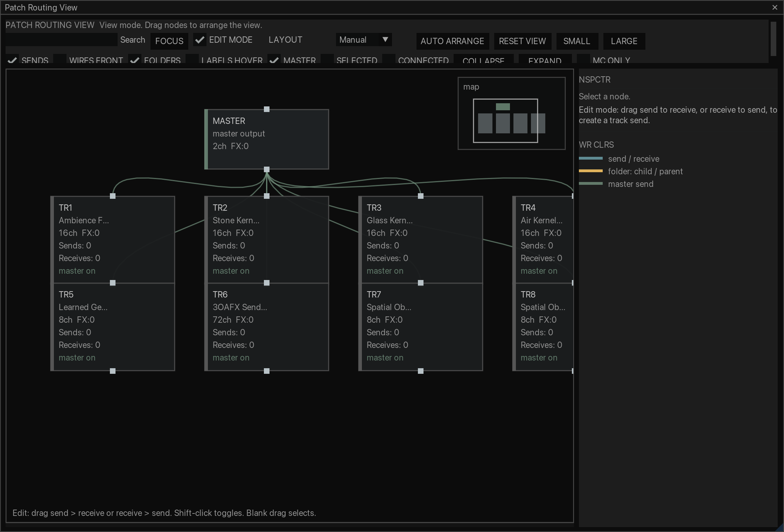Select the MASTER master output node
Viewport: 784px width, 532px height.
pos(267,139)
